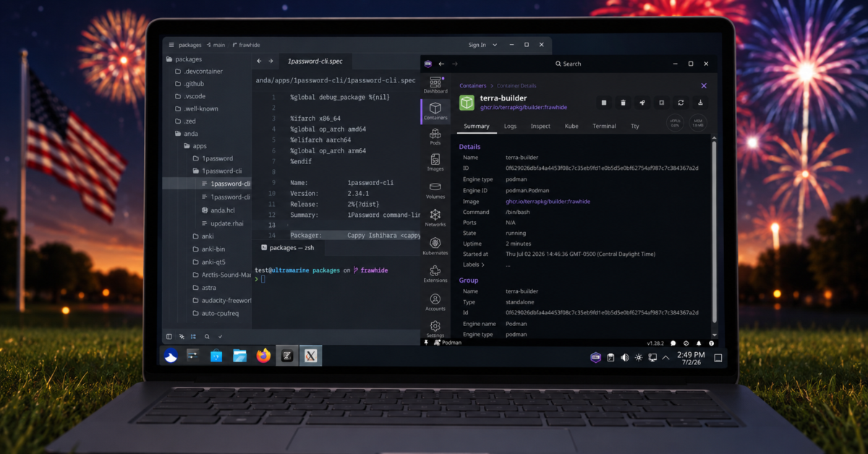
Task: Switch to the Kube tab
Action: 571,126
